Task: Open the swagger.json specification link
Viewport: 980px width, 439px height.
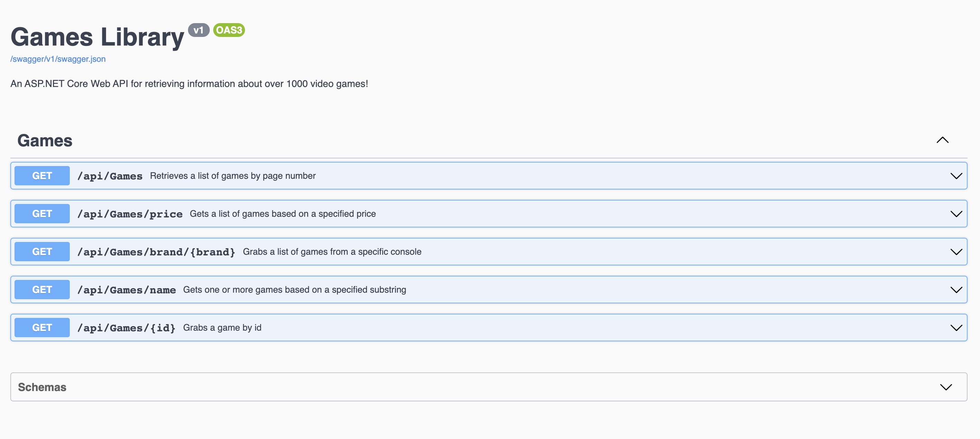Action: 58,59
